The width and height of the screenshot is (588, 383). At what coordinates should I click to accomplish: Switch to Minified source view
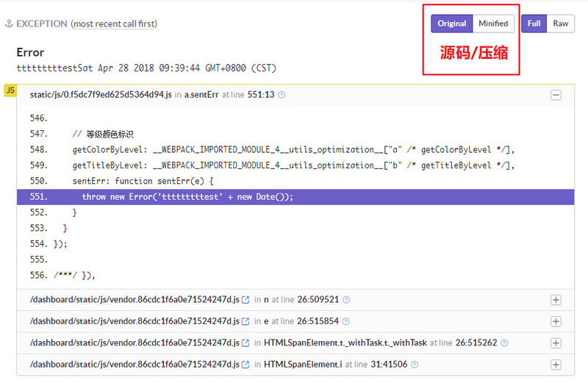point(493,24)
